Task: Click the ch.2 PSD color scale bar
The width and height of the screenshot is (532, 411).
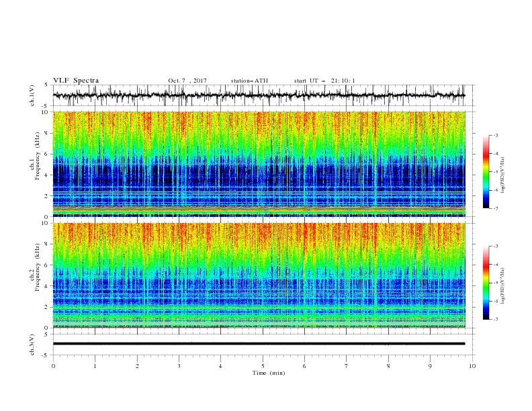Action: tap(486, 283)
